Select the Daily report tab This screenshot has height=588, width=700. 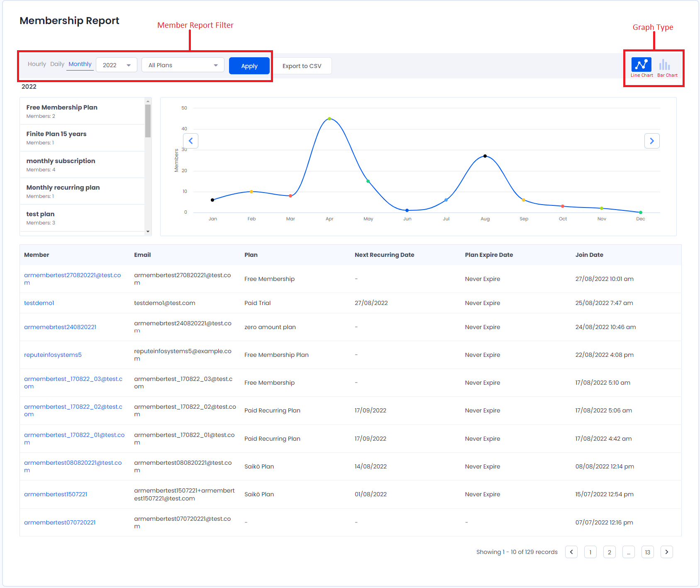(x=57, y=64)
